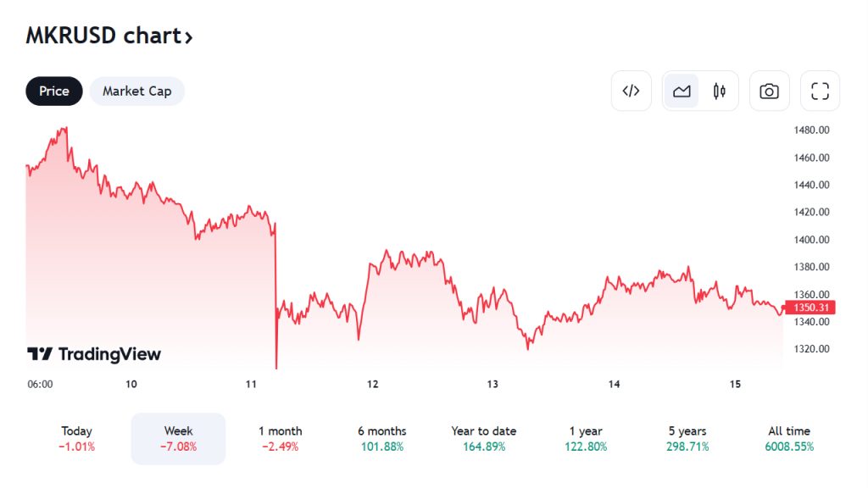The width and height of the screenshot is (868, 488).
Task: Open the fullscreen chart mode
Action: pos(820,91)
